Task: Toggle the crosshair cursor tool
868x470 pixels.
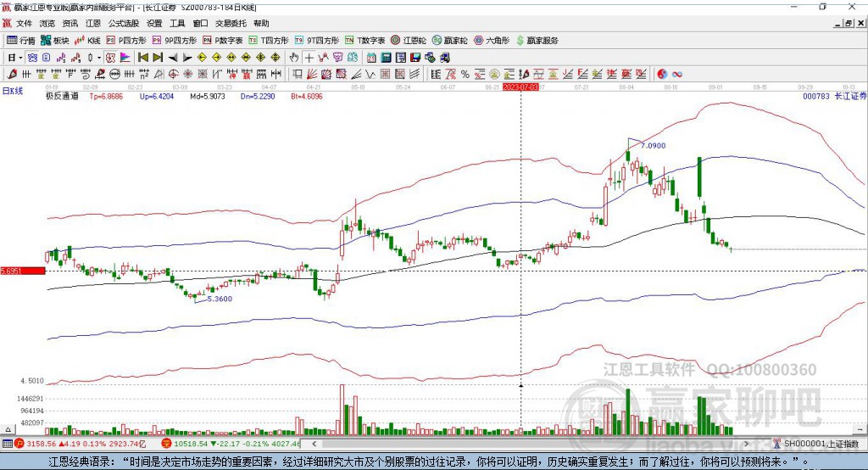Action: coord(309,58)
